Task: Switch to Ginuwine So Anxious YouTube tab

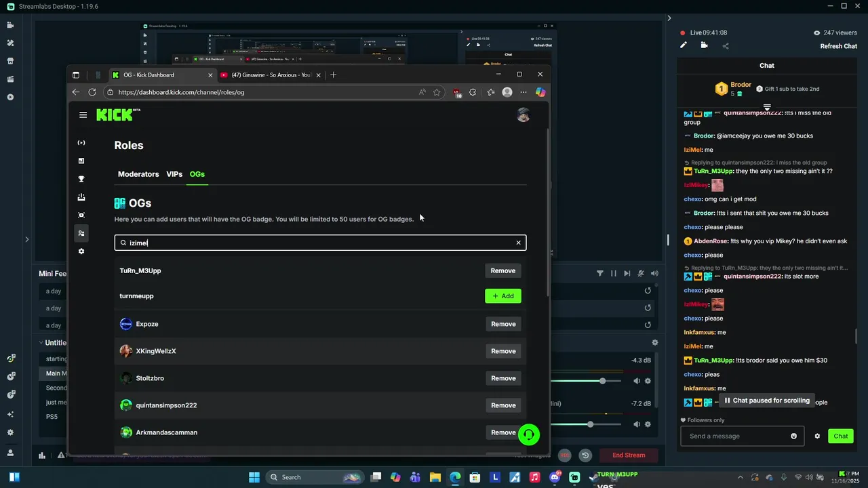Action: click(271, 75)
